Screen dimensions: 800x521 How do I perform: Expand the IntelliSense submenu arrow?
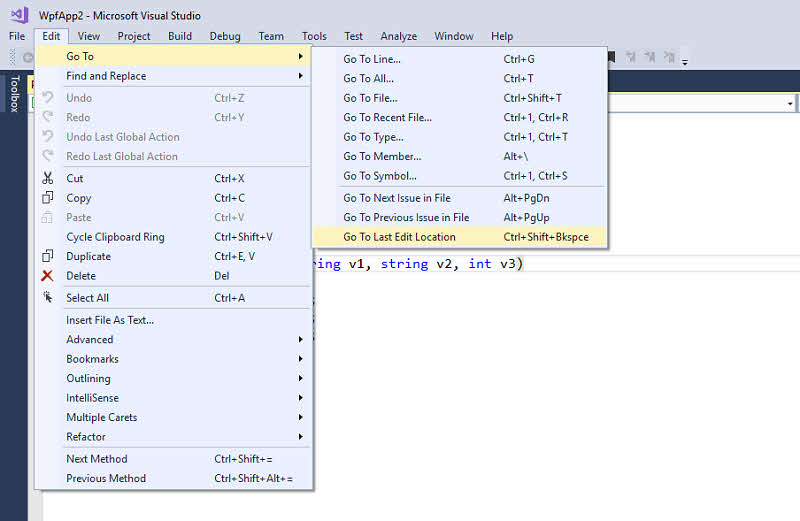(301, 398)
